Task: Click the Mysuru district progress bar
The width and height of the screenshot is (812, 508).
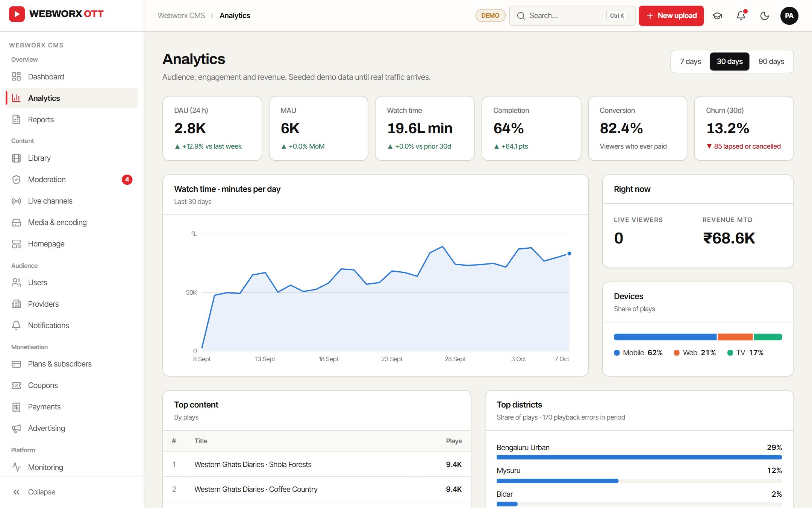Action: (639, 481)
